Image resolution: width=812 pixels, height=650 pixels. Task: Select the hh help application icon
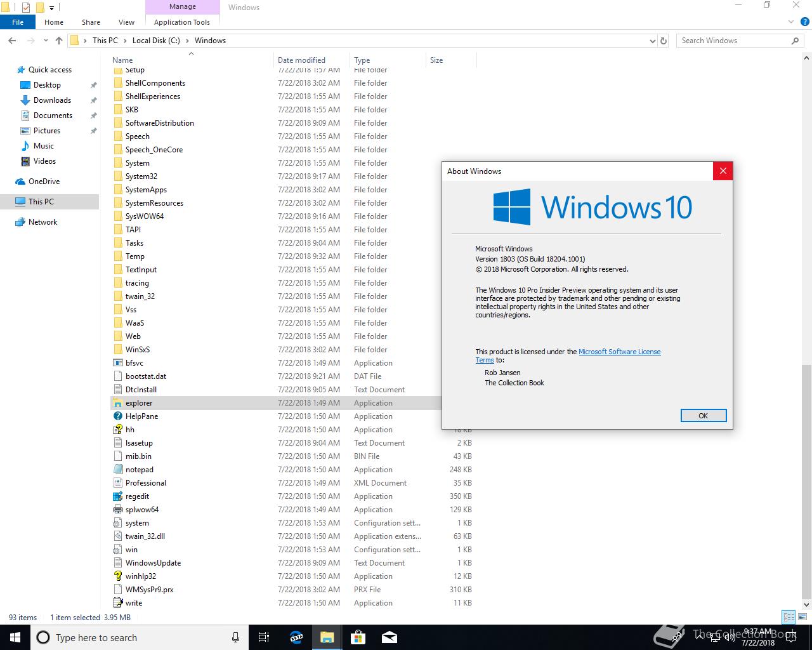(x=117, y=430)
